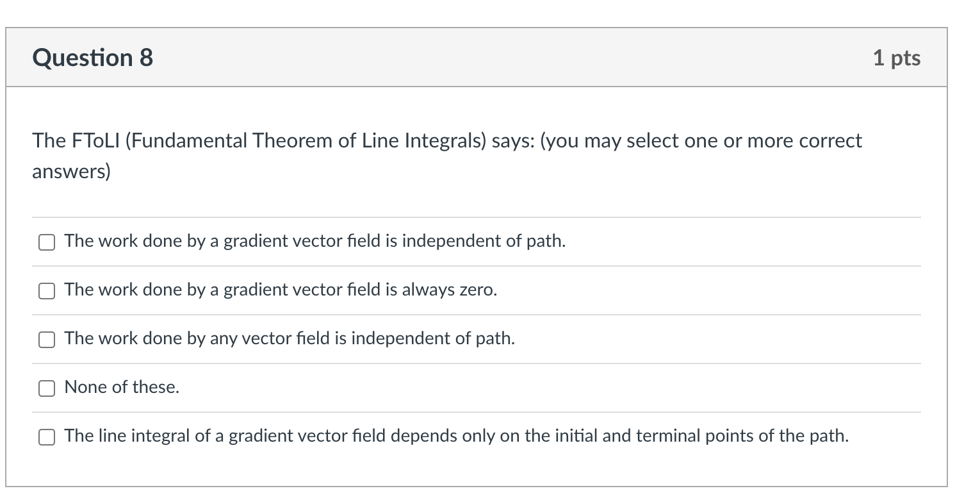Click the final answer's label text
The image size is (980, 500).
[x=455, y=436]
